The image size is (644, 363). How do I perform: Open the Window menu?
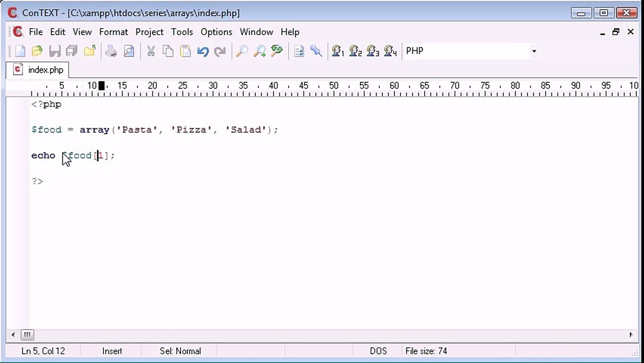tap(256, 32)
